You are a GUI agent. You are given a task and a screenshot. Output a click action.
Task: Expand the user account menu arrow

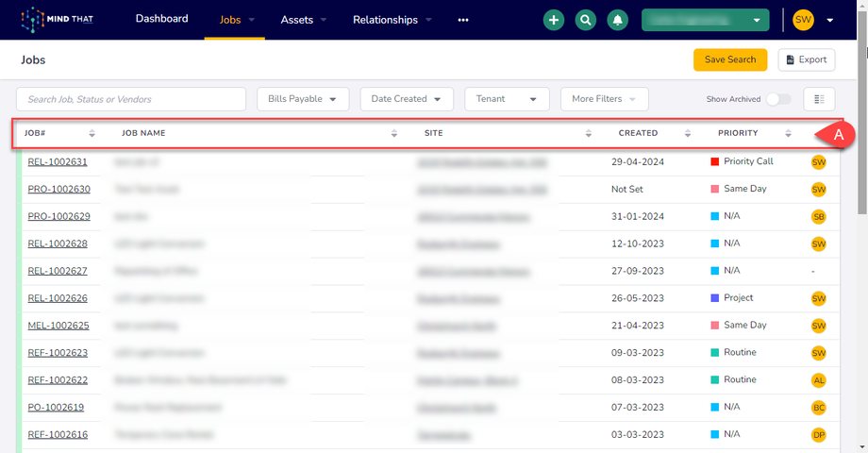point(830,21)
